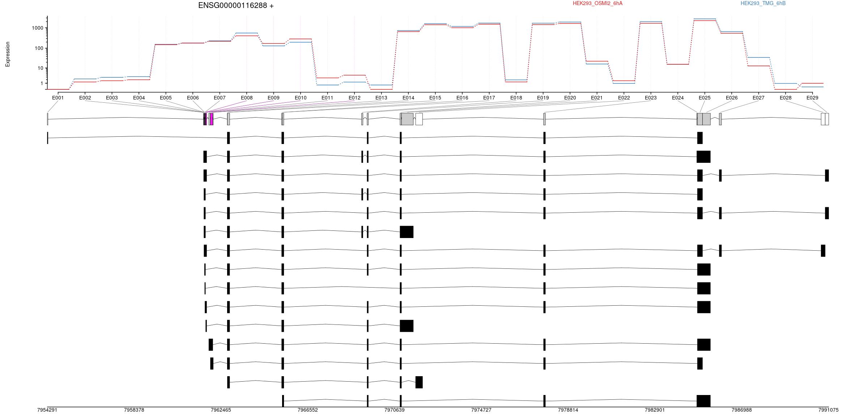Click exon label E005
Viewport: 868px width, 416px height.
tap(166, 98)
